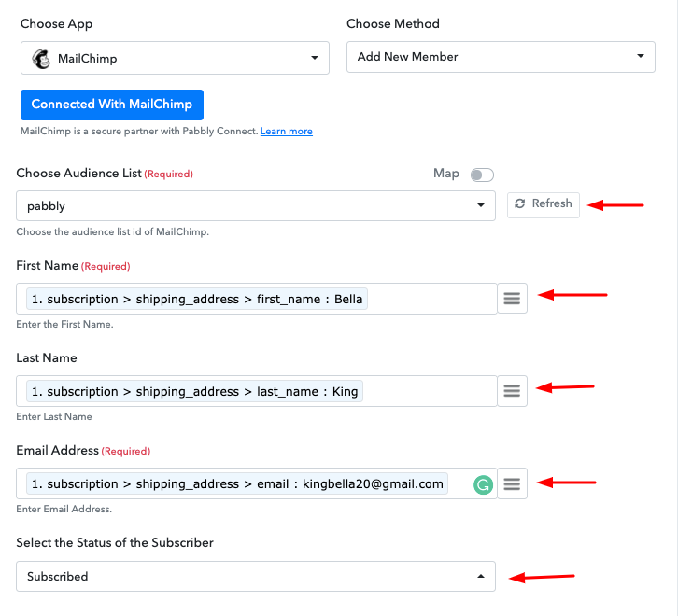This screenshot has width=678, height=616.
Task: Open the Last Name field mapping menu icon
Action: coord(512,391)
